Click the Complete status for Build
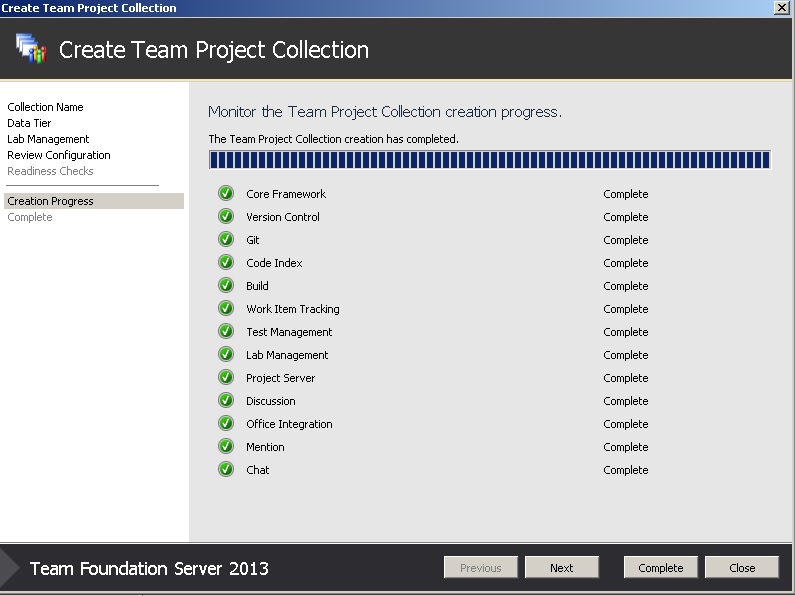This screenshot has height=596, width=795. tap(626, 286)
